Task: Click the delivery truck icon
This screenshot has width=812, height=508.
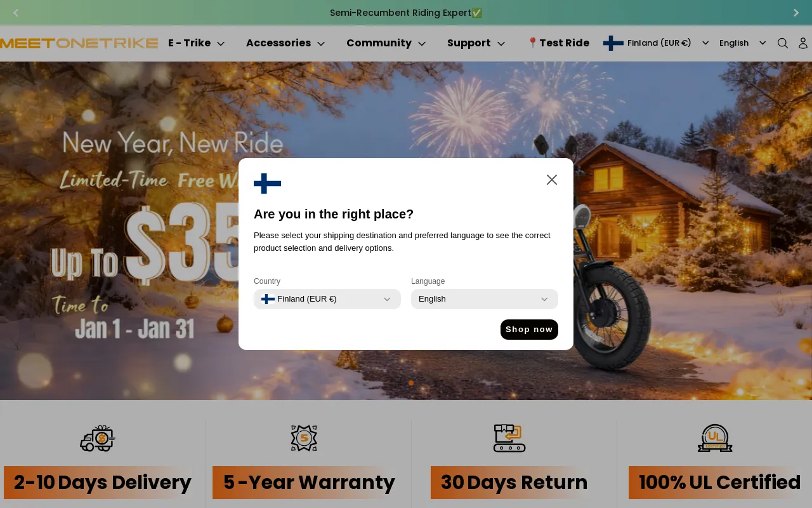Action: 98,438
